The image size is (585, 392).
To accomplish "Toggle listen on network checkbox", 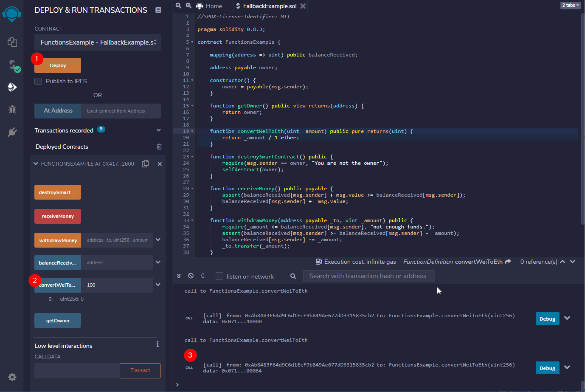I will tap(219, 276).
